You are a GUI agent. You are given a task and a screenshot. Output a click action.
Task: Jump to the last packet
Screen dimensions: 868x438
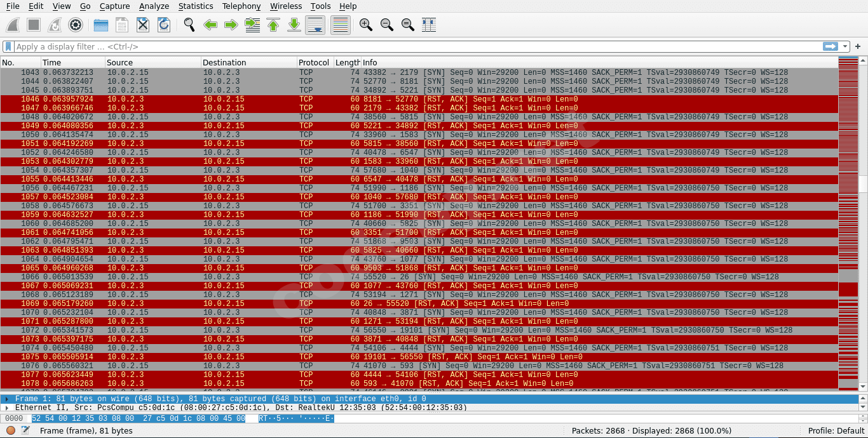click(294, 25)
